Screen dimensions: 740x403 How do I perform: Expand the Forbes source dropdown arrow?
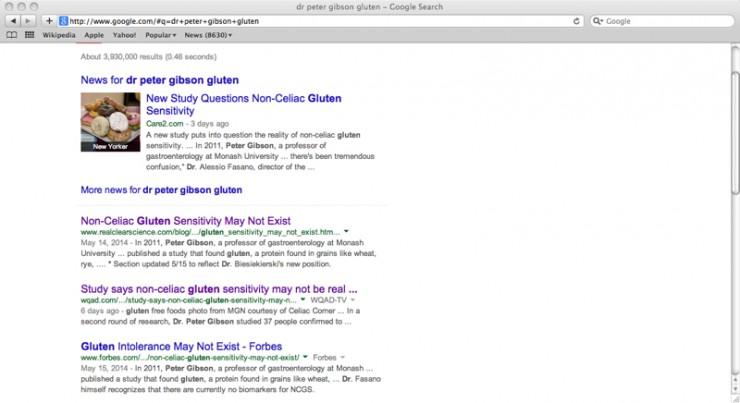pos(343,358)
